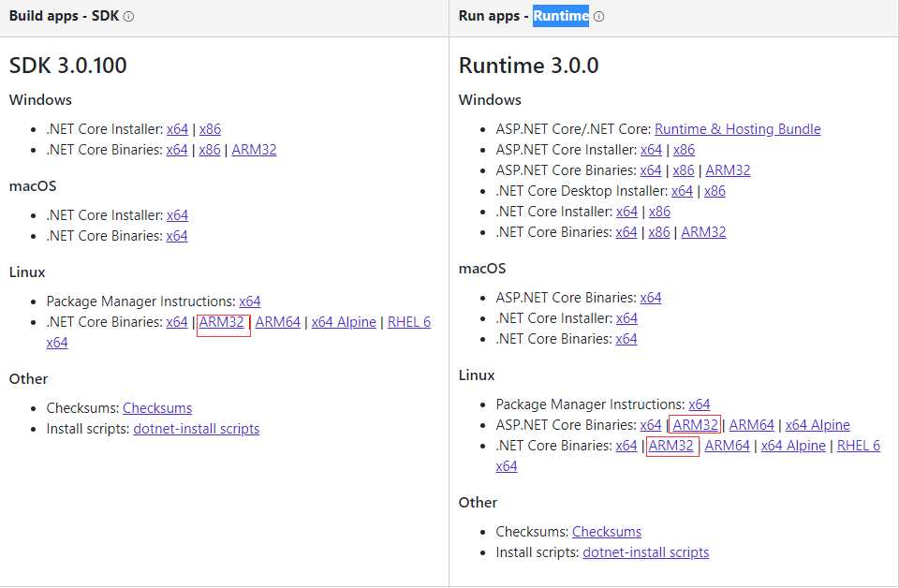
Task: Download SDK Linux .NET Core Binaries ARM32
Action: pyautogui.click(x=221, y=321)
